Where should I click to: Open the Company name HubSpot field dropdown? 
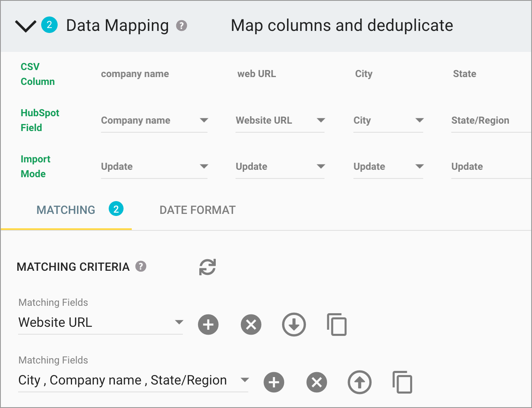pyautogui.click(x=154, y=120)
